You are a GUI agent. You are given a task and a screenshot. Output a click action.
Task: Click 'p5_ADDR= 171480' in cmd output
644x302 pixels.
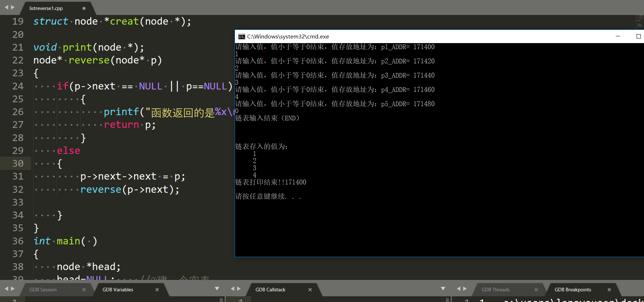[x=408, y=104]
